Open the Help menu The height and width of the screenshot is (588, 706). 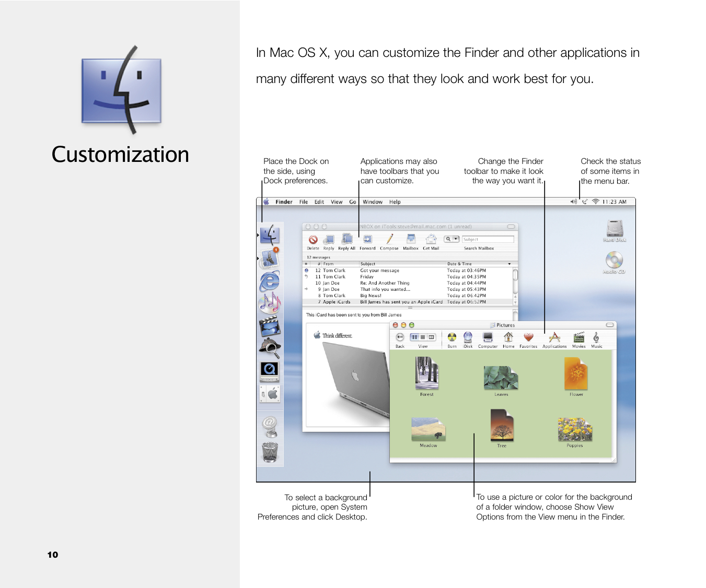coord(395,202)
